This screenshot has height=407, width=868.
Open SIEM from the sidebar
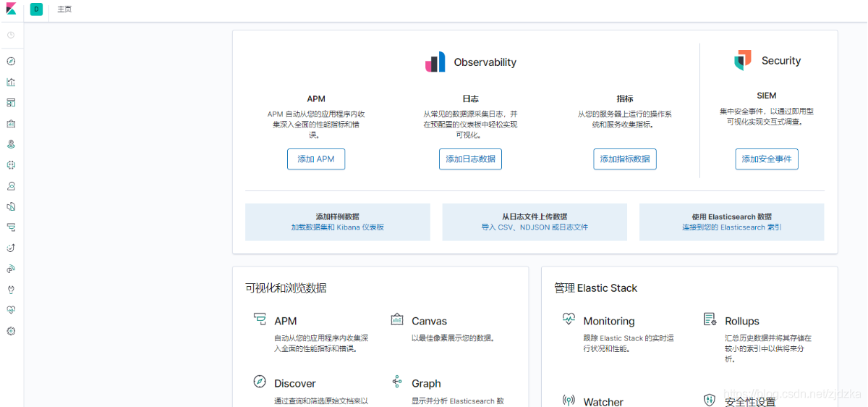pyautogui.click(x=11, y=269)
